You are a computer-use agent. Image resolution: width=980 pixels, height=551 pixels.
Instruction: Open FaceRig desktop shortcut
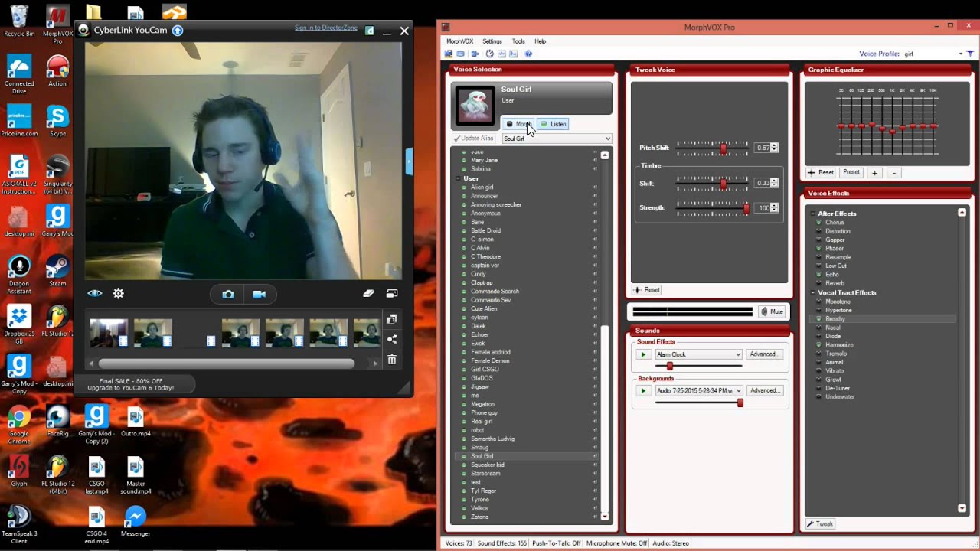(x=58, y=421)
